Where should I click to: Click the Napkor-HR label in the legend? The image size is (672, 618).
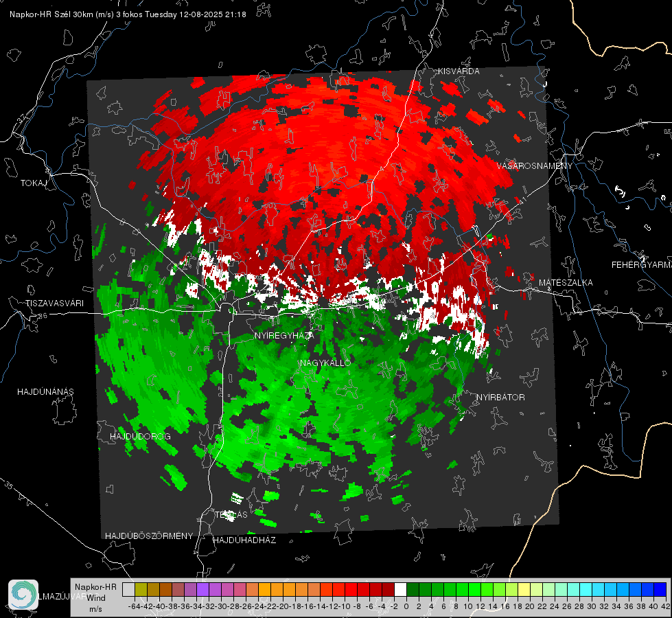click(95, 587)
